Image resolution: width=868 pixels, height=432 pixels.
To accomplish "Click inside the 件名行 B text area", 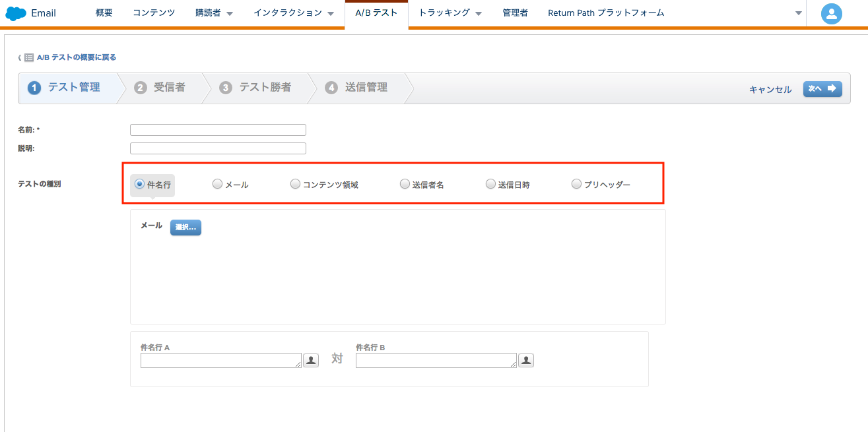I will 436,360.
